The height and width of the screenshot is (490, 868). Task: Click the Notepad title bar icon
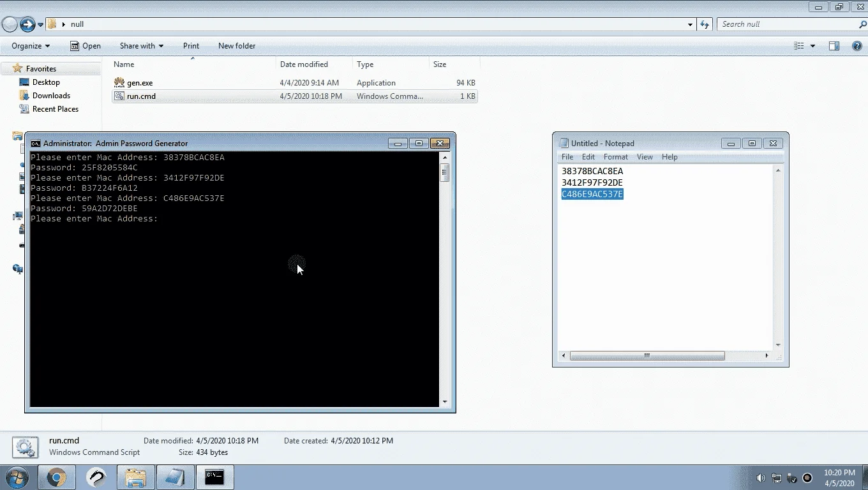[564, 144]
